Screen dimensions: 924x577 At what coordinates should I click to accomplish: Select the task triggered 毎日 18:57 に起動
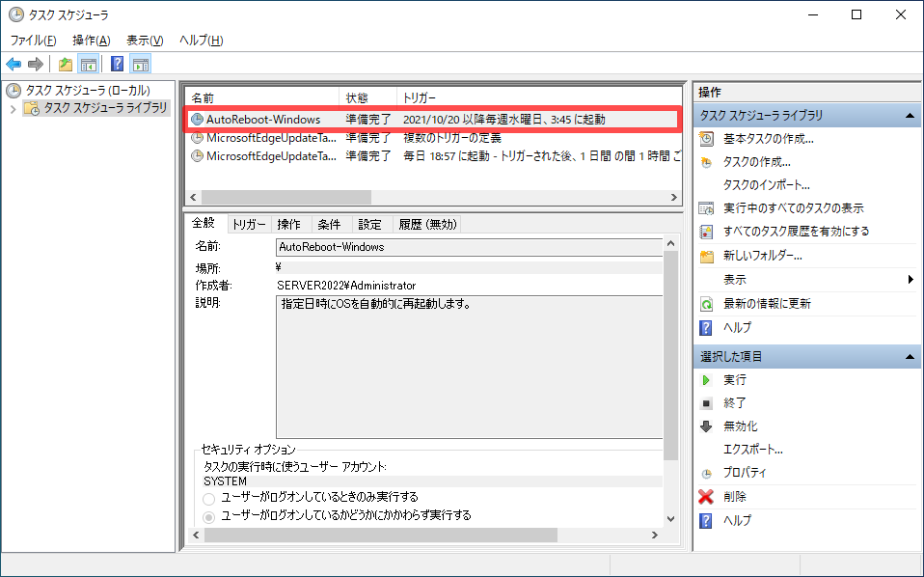pos(434,156)
